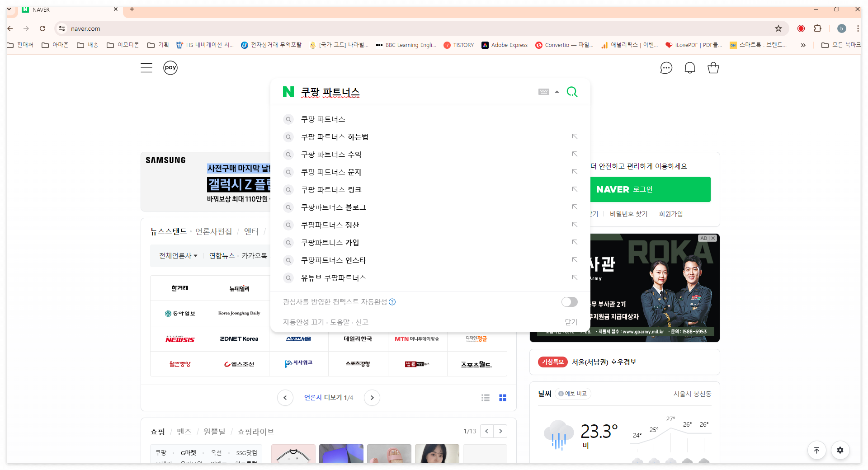Open help icon next to 컨텍스트 자동완성
The width and height of the screenshot is (868, 470).
392,302
